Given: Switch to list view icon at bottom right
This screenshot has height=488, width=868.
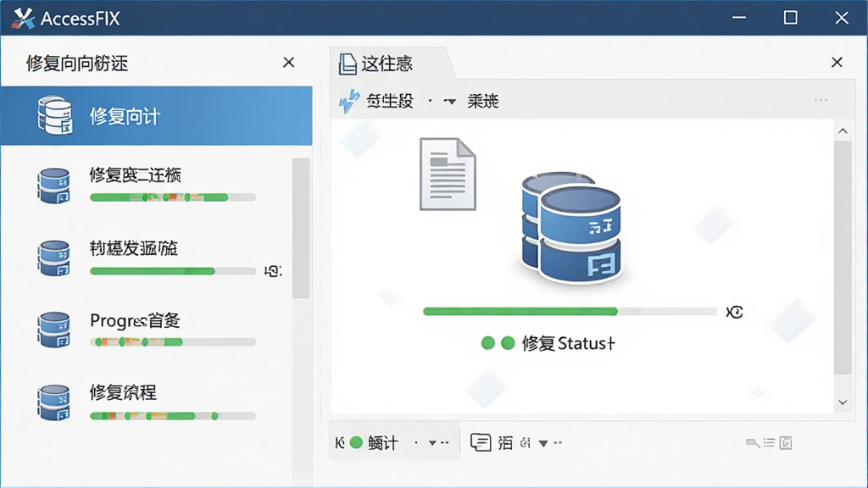Looking at the screenshot, I should [770, 442].
